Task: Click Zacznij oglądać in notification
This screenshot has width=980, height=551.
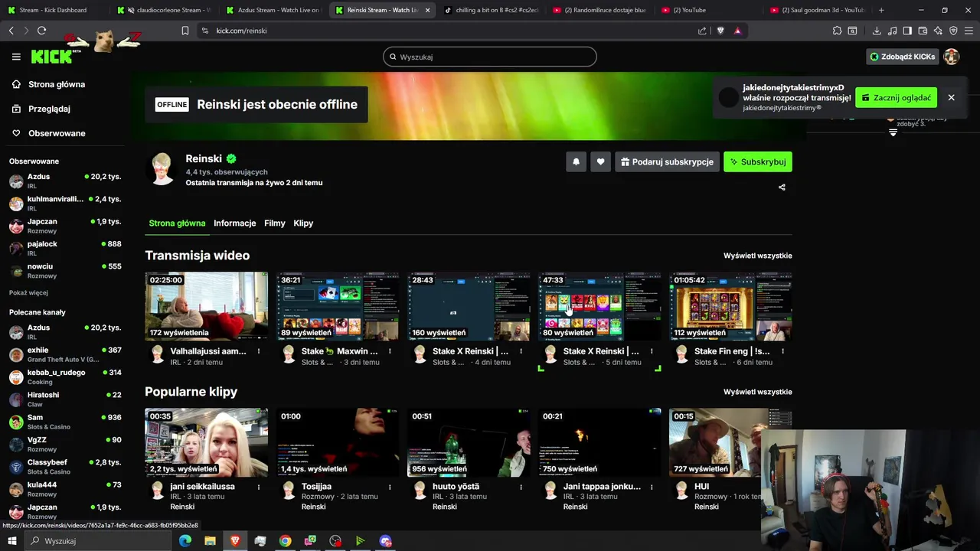Action: coord(896,97)
